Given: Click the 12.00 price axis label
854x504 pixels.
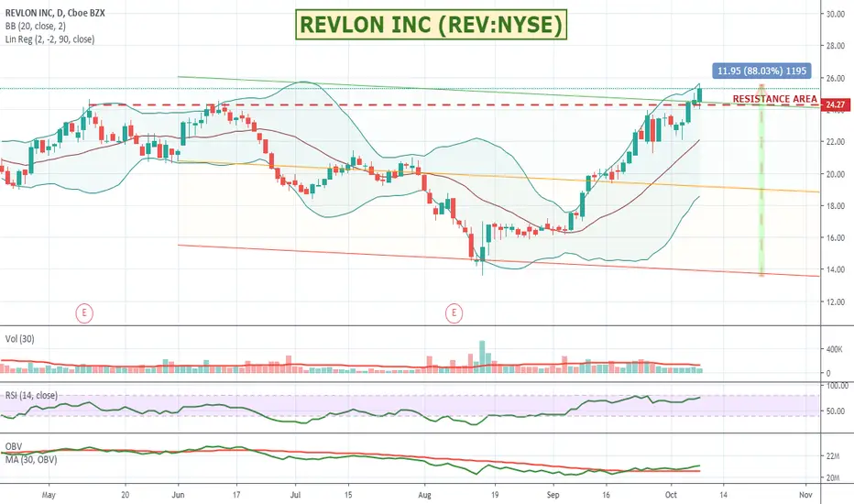Looking at the screenshot, I should point(835,301).
